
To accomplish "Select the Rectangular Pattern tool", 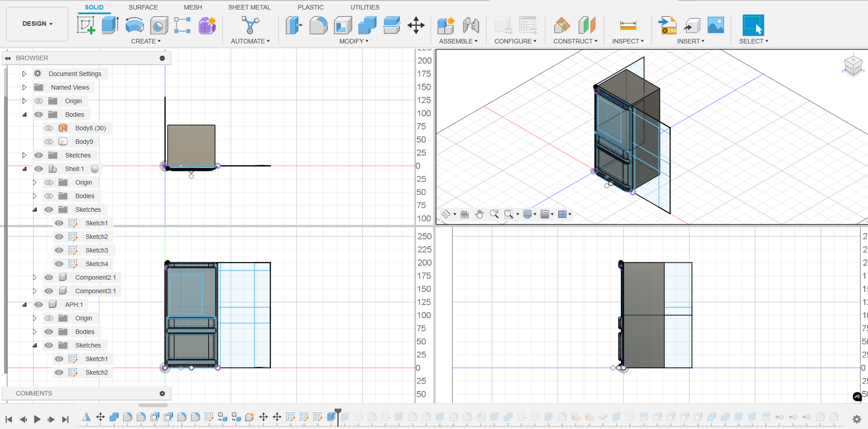I will (x=182, y=25).
